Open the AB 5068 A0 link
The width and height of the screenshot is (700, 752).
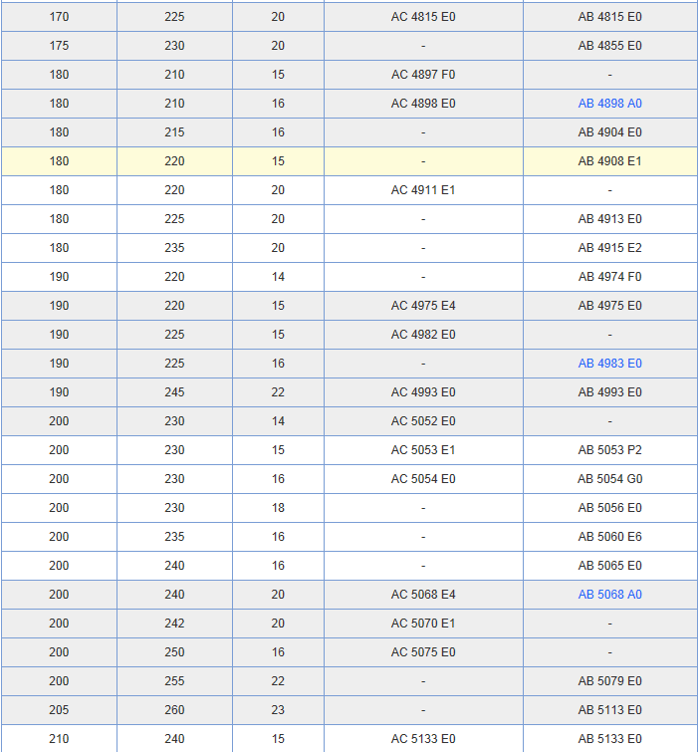click(x=609, y=595)
